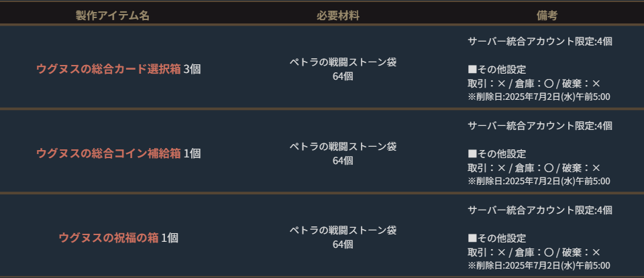Click the account limit text for カード選択箱
This screenshot has width=644, height=278.
click(x=539, y=42)
